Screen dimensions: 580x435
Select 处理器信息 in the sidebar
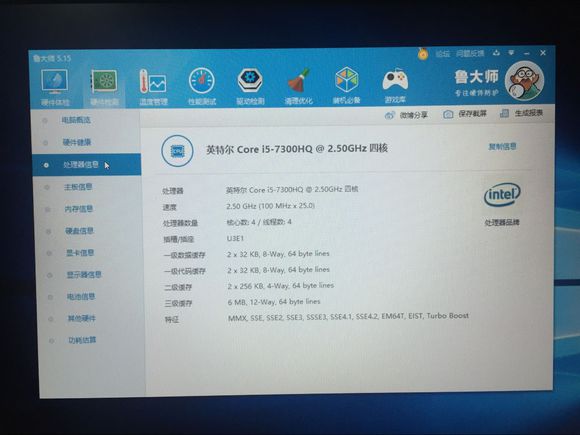87,165
